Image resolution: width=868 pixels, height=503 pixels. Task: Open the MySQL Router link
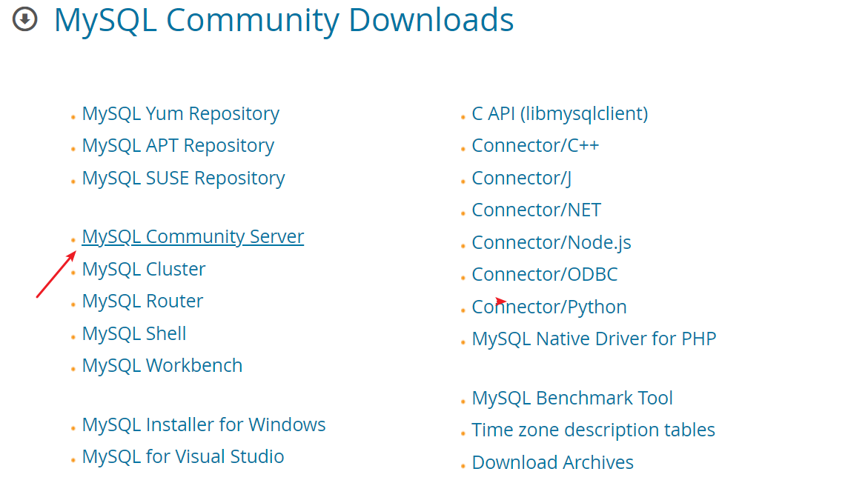coord(142,301)
